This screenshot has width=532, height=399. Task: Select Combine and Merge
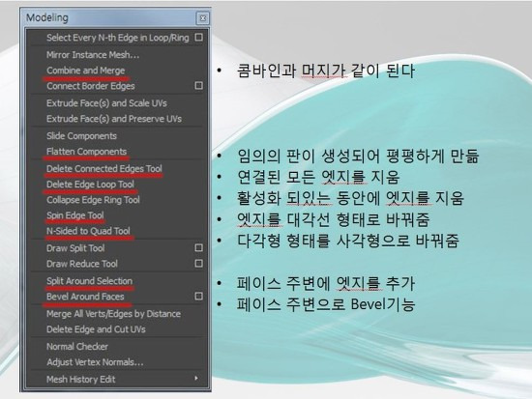[x=86, y=71]
